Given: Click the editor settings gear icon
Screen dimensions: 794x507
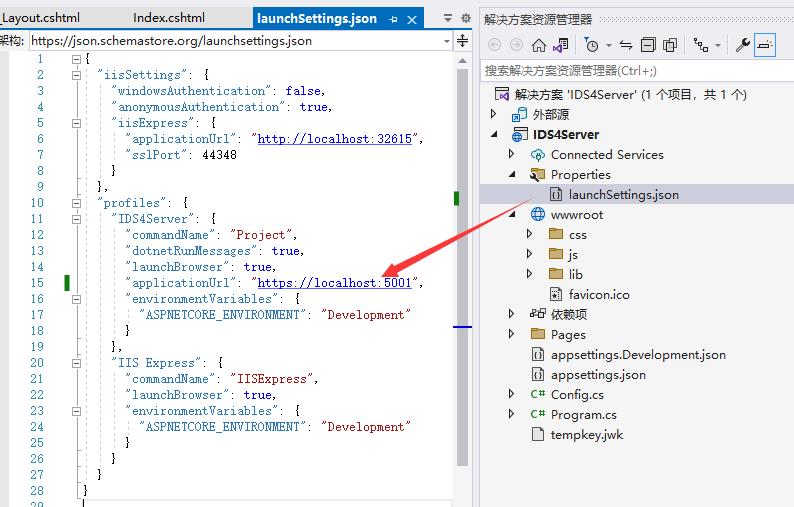Looking at the screenshot, I should coord(465,19).
